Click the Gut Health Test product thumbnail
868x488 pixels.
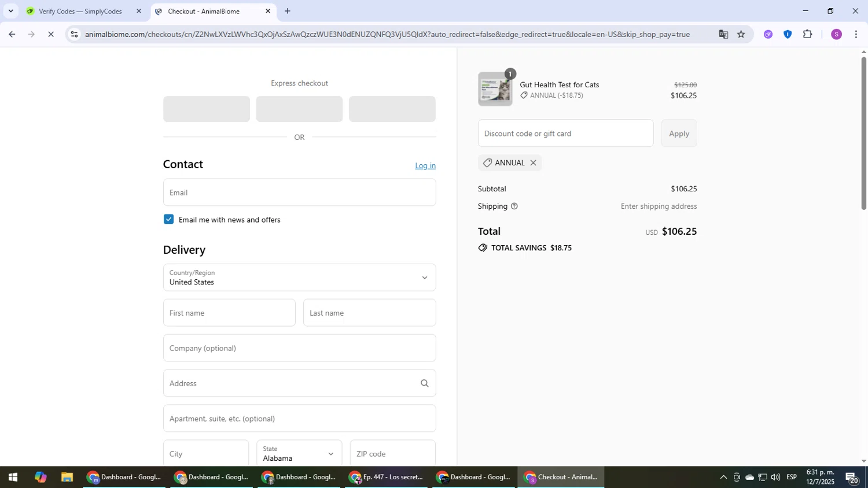click(x=495, y=89)
